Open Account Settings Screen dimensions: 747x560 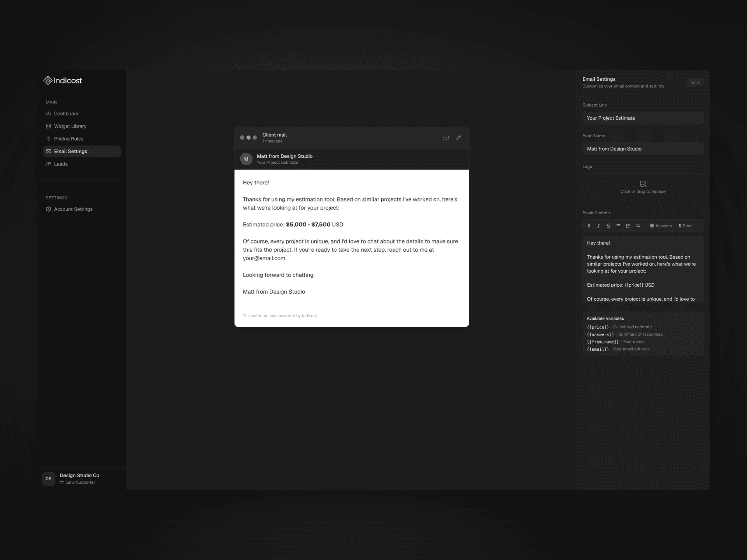(x=73, y=209)
